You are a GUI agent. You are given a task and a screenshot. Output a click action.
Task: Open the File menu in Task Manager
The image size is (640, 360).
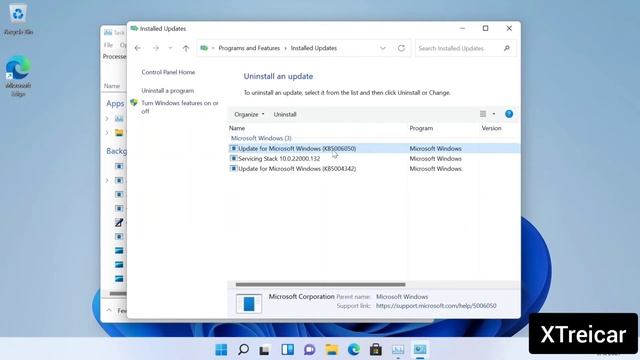point(108,45)
